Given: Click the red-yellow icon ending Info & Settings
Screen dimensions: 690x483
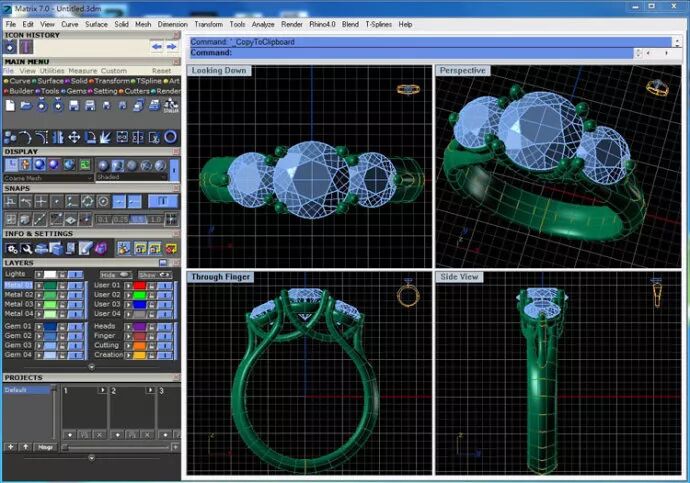Looking at the screenshot, I should click(171, 249).
